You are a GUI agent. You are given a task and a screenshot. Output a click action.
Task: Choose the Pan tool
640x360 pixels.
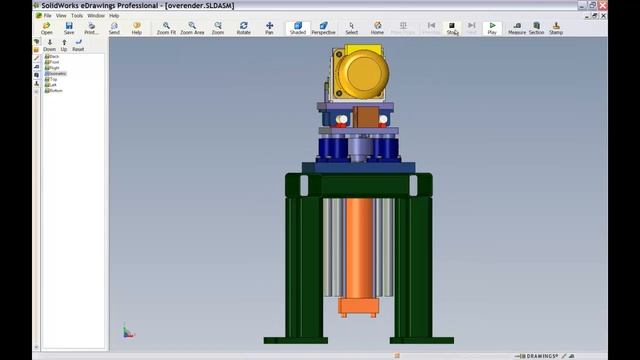pyautogui.click(x=269, y=28)
